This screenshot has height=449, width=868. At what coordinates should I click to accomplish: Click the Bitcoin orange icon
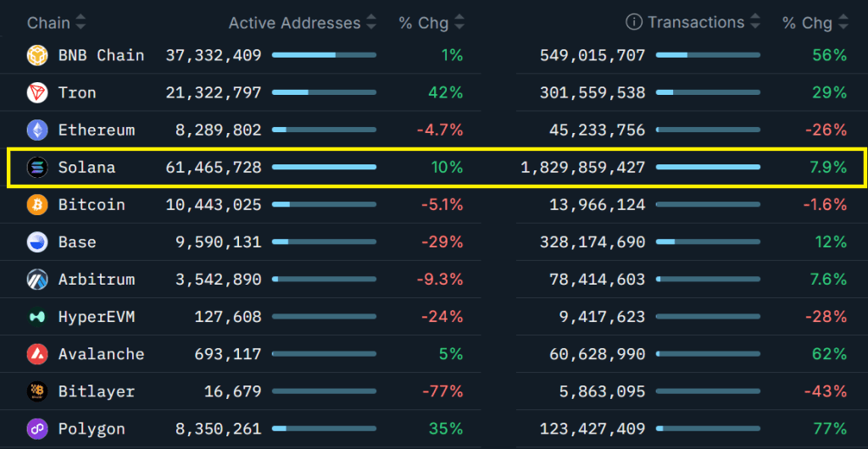37,205
